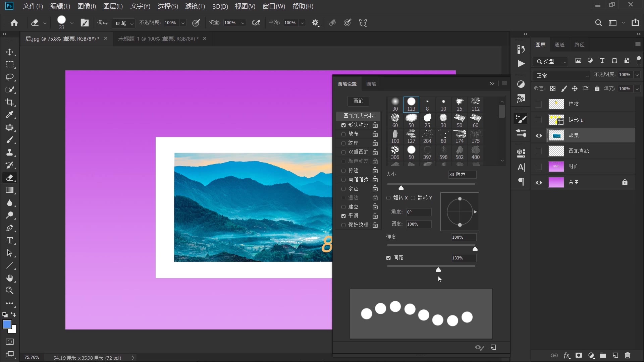Image resolution: width=644 pixels, height=362 pixels.
Task: Open smoothing options gear icon
Action: coord(315,23)
